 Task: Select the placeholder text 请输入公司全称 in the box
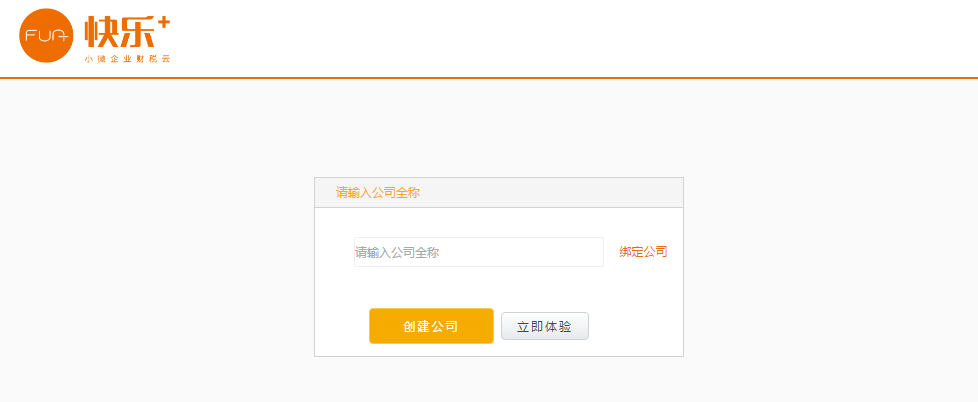coord(397,252)
